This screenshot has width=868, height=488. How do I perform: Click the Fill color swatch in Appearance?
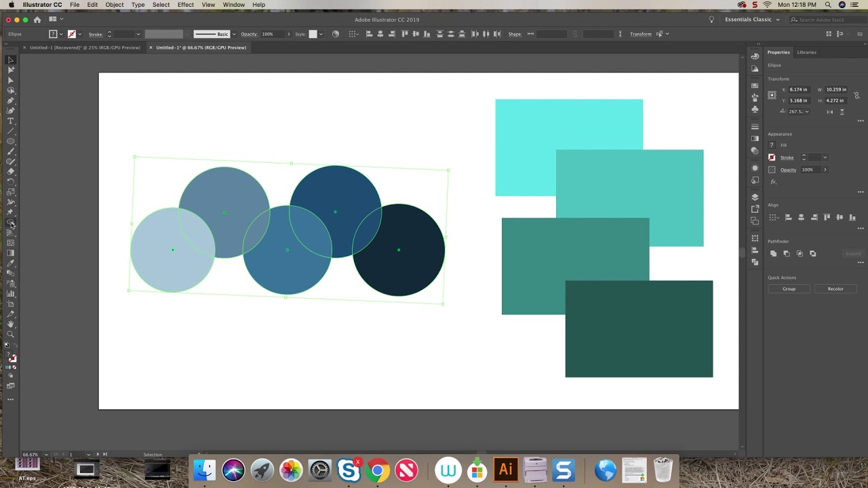(x=772, y=145)
